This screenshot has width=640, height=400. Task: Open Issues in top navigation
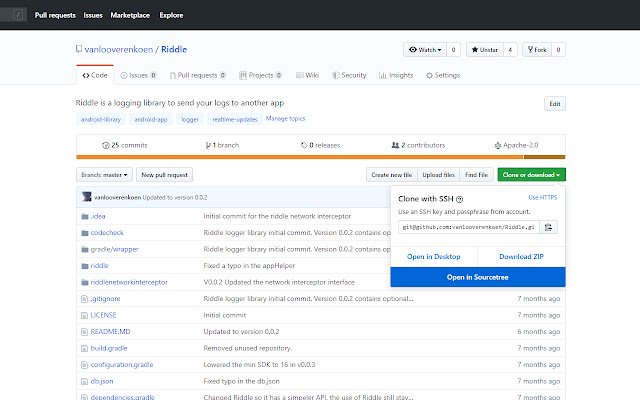click(93, 15)
